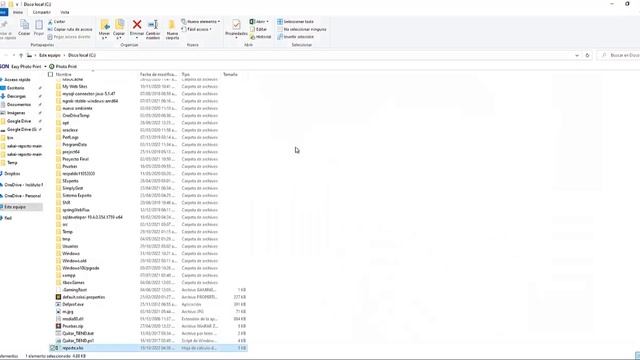
Task: Expand the Abrir dropdown arrow
Action: [267, 22]
